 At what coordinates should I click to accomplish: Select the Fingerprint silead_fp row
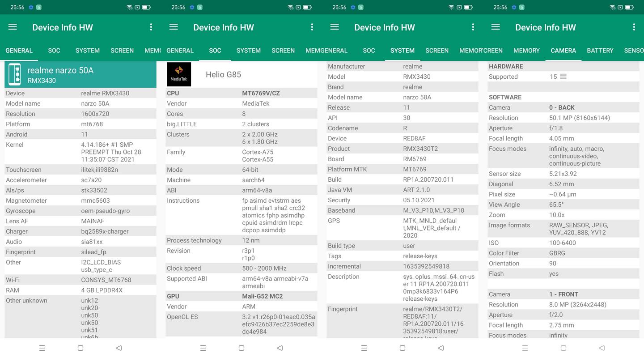point(80,252)
